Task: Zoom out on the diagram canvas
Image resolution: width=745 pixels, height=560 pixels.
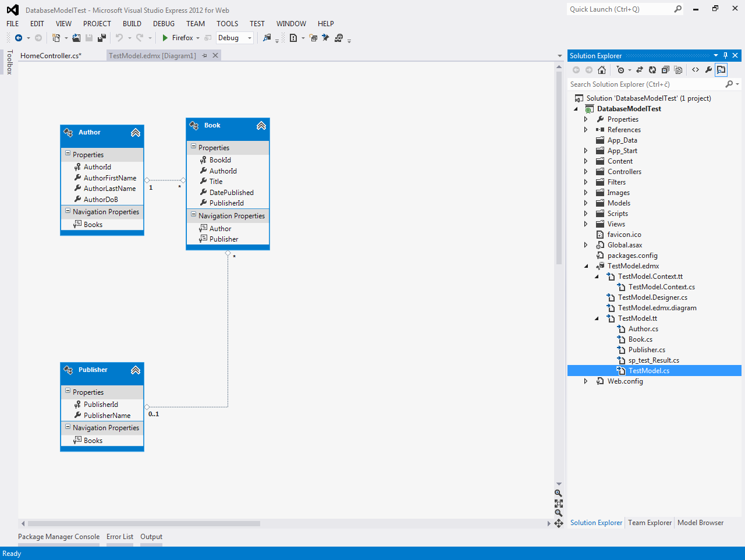Action: click(559, 513)
